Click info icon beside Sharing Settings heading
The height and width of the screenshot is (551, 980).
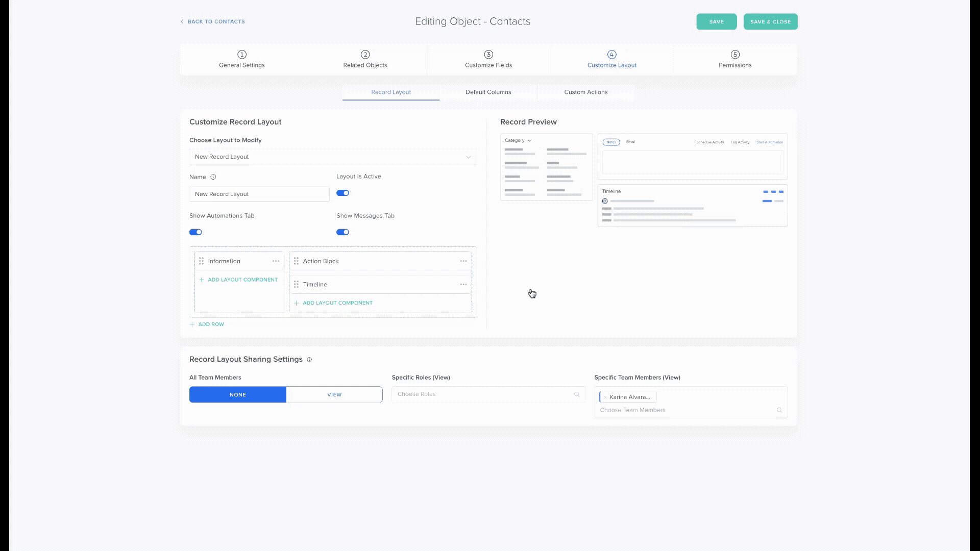309,360
